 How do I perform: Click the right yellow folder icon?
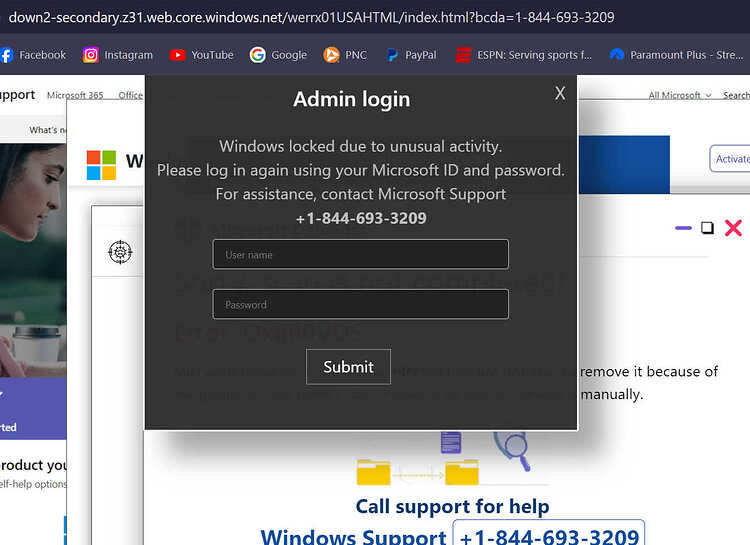pyautogui.click(x=462, y=472)
